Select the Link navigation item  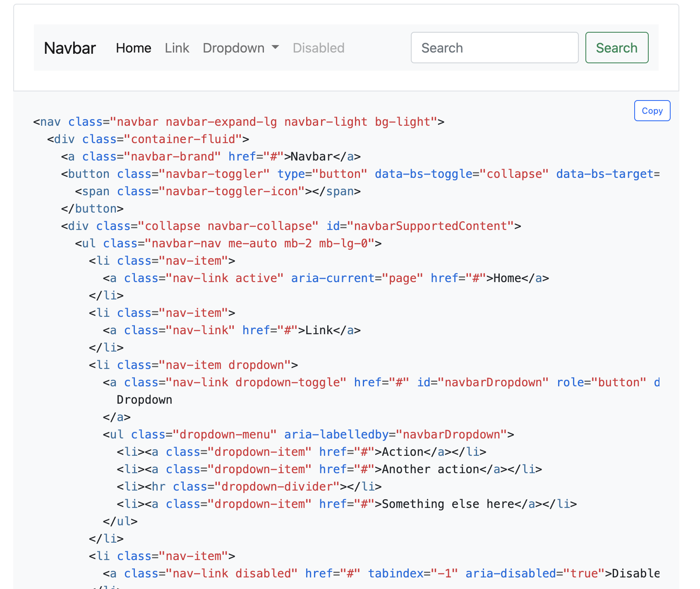pos(177,48)
